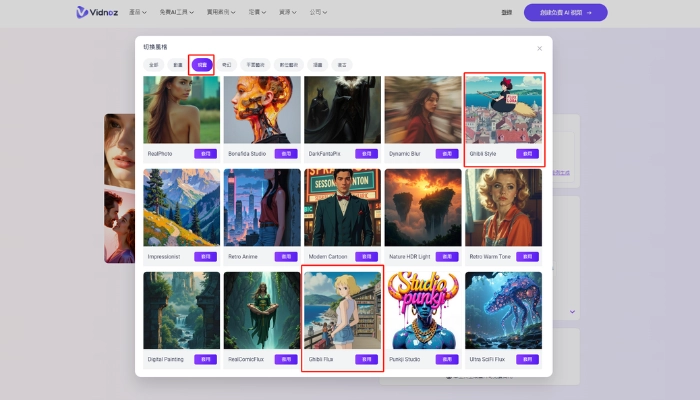Apply the Dynamic Blur style button

click(447, 154)
